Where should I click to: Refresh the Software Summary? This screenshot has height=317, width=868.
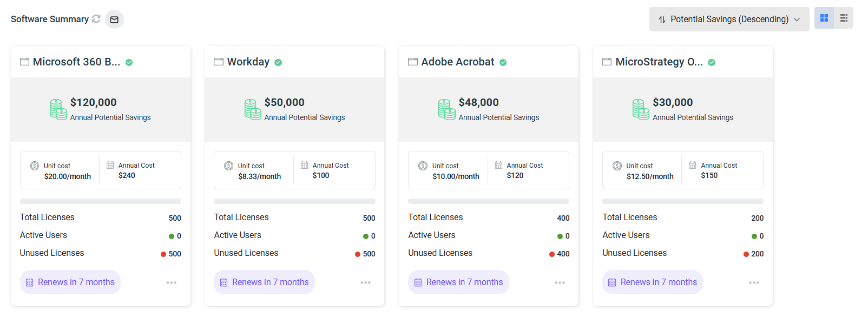tap(96, 19)
